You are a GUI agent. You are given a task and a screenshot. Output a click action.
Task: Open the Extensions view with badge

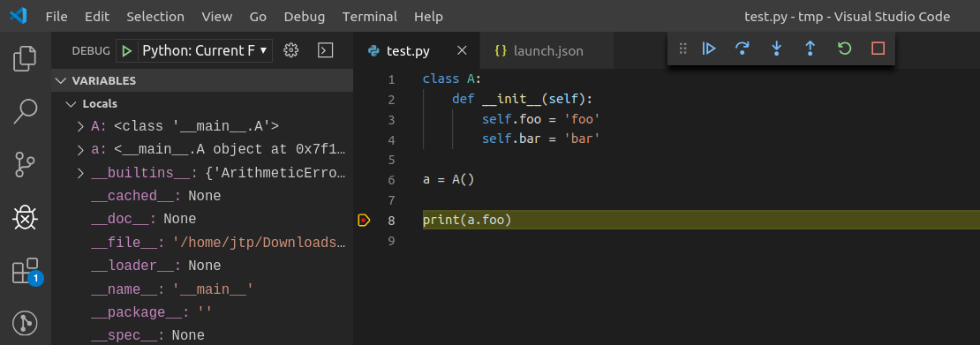(26, 271)
